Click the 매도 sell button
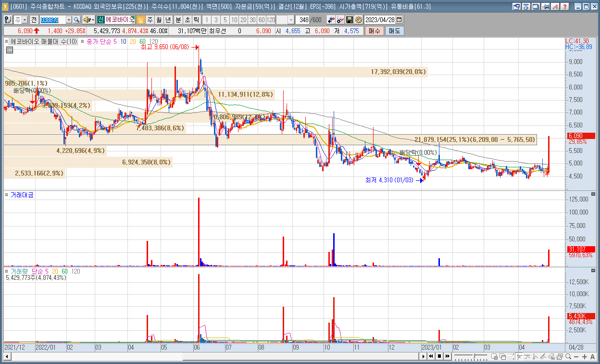The image size is (600, 364). coord(394,31)
